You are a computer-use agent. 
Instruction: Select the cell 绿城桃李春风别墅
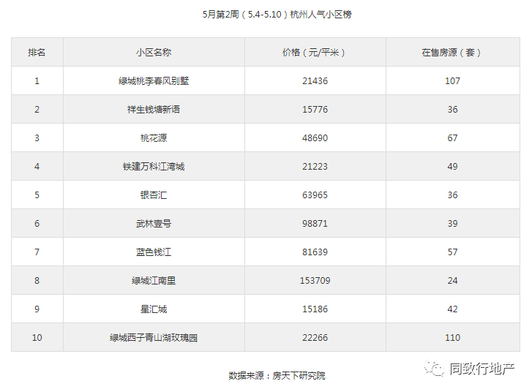(154, 81)
